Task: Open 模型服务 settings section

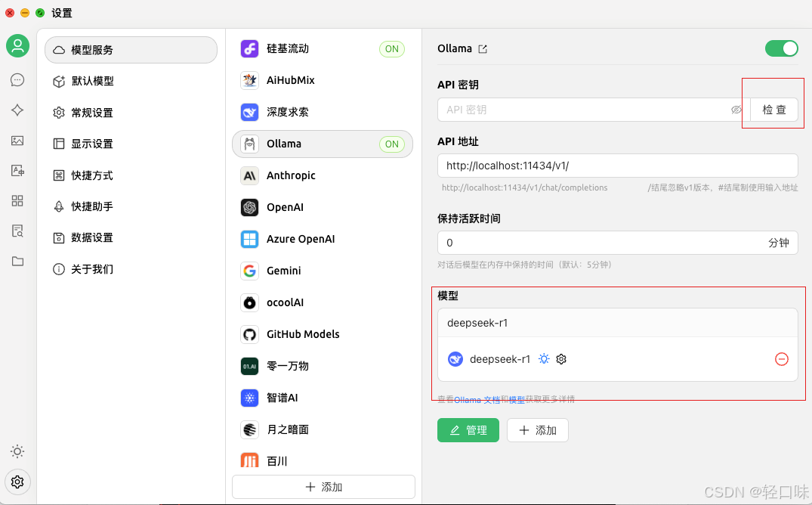Action: click(131, 50)
